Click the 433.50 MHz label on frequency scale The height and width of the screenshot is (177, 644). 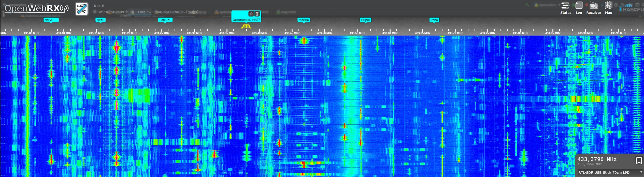[x=324, y=33]
